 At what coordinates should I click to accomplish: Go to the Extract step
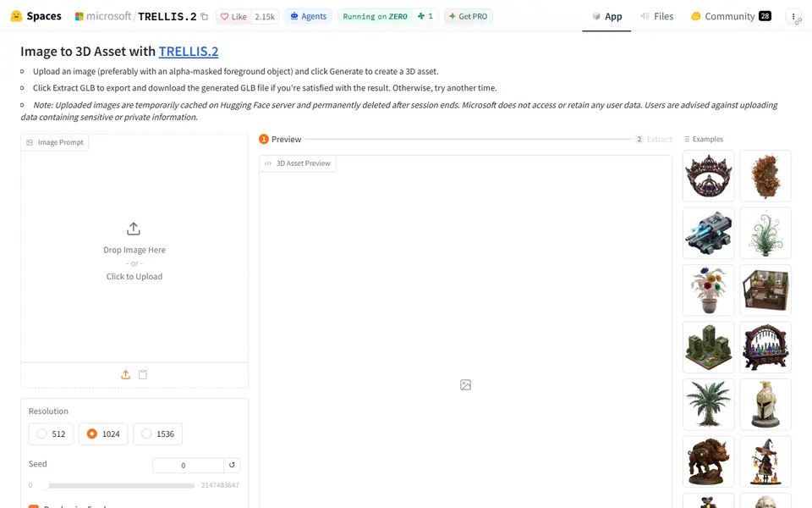tap(654, 139)
